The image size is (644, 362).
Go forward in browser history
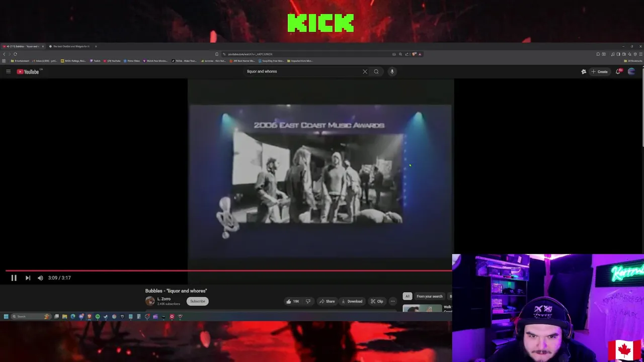10,54
